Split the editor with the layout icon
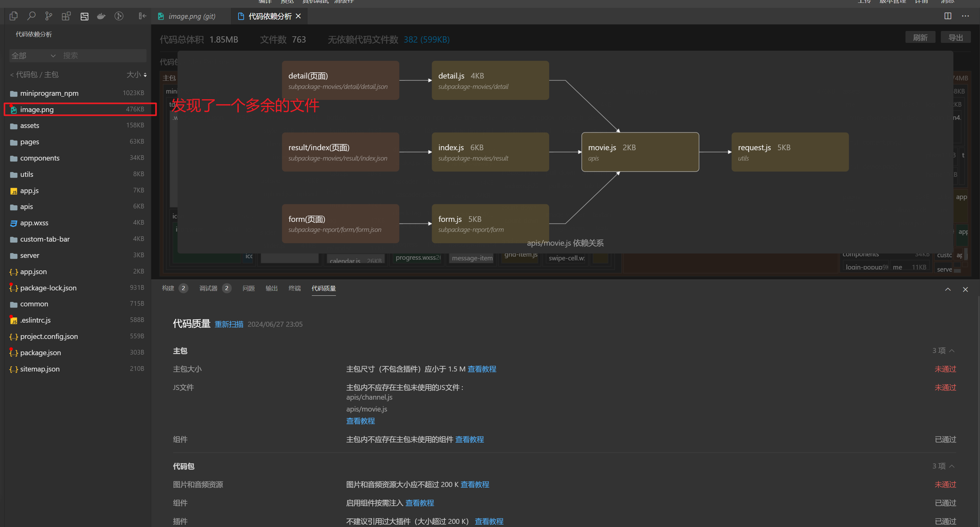 coord(948,16)
